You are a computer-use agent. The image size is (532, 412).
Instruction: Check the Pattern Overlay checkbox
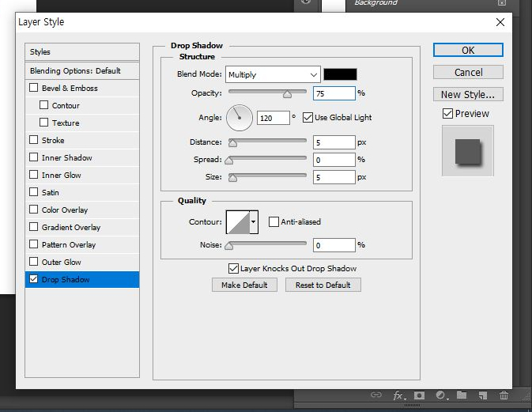tap(33, 244)
